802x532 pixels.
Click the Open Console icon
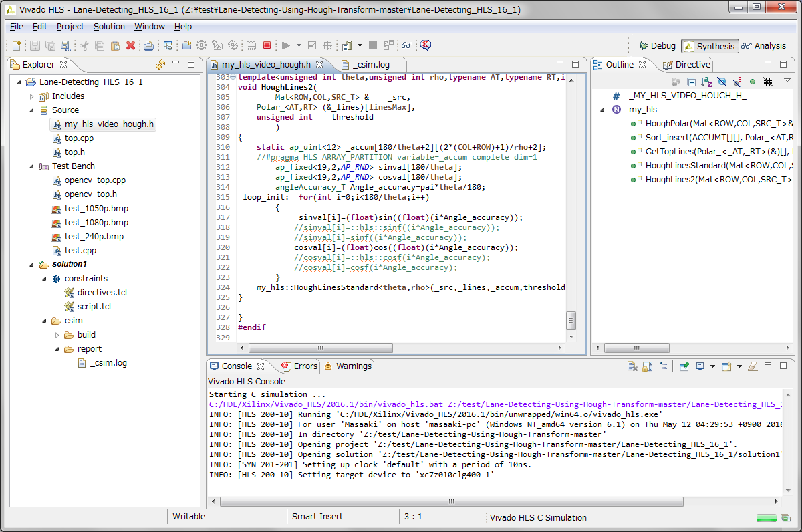[726, 366]
